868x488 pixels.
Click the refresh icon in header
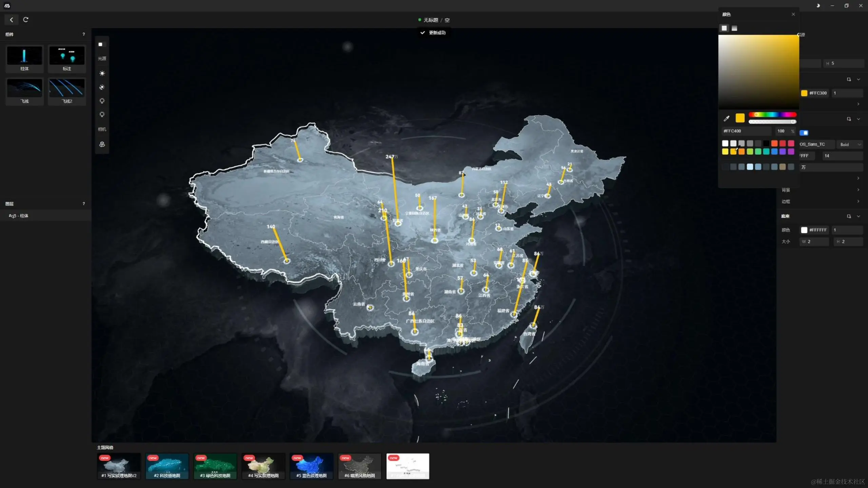click(26, 20)
